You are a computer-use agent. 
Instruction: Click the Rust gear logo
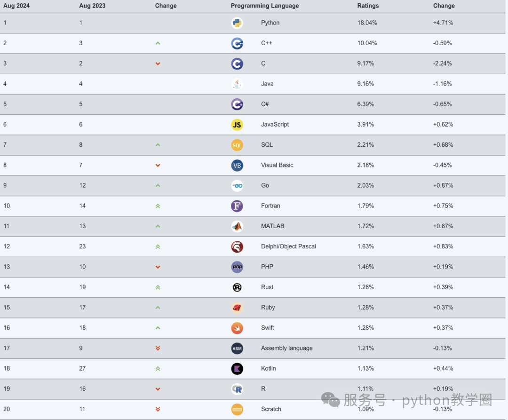click(x=237, y=287)
